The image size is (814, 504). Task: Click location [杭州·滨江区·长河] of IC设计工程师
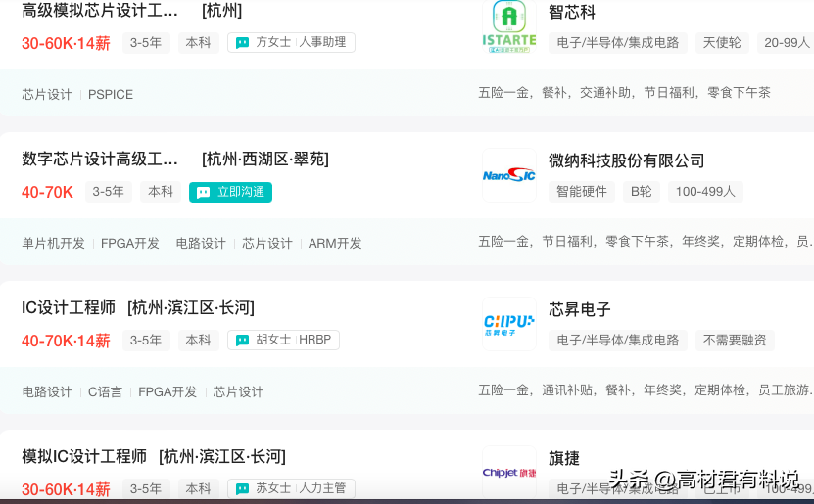tap(191, 308)
